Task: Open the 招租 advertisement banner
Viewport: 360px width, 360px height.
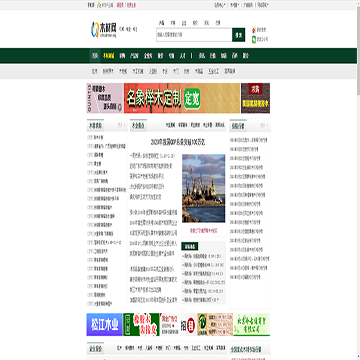Action: coord(178,325)
